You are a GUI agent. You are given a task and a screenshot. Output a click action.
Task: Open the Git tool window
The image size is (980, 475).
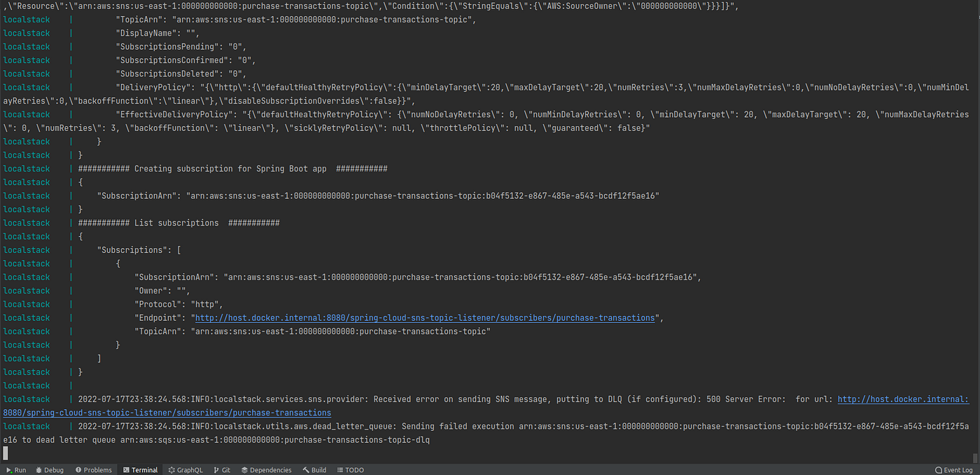(221, 470)
